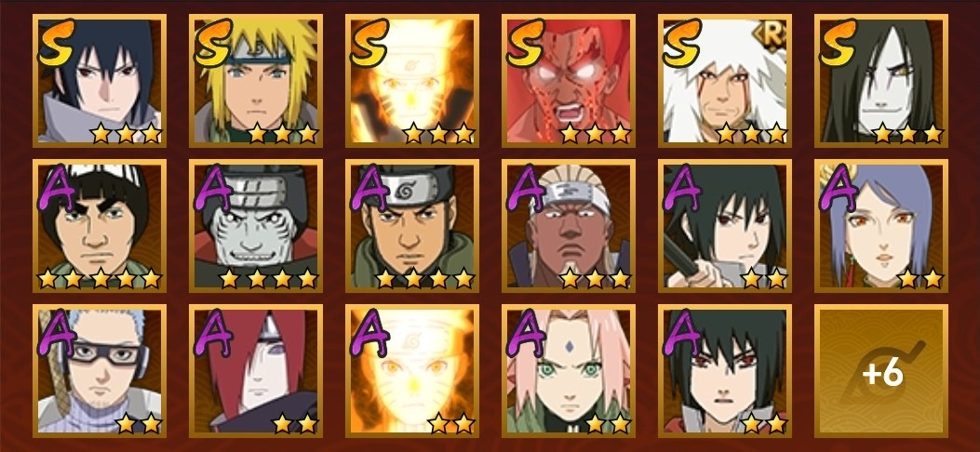980x452 pixels.
Task: Select bottom-row A-rank Sasuke with red eyes
Action: coord(724,371)
